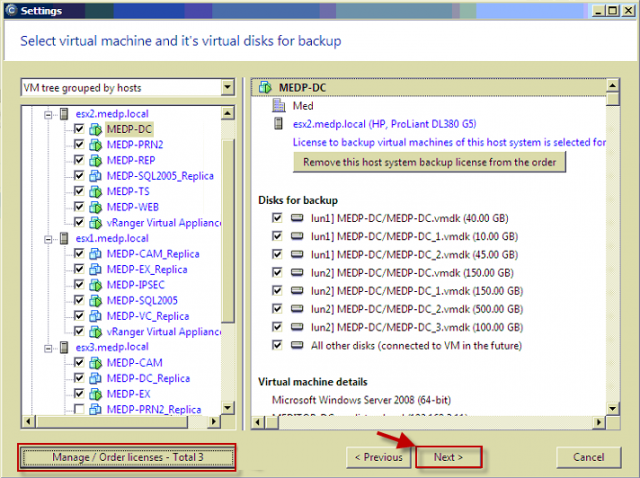Click VM tree horizontal scroll right arrow
This screenshot has height=478, width=640.
pos(213,421)
